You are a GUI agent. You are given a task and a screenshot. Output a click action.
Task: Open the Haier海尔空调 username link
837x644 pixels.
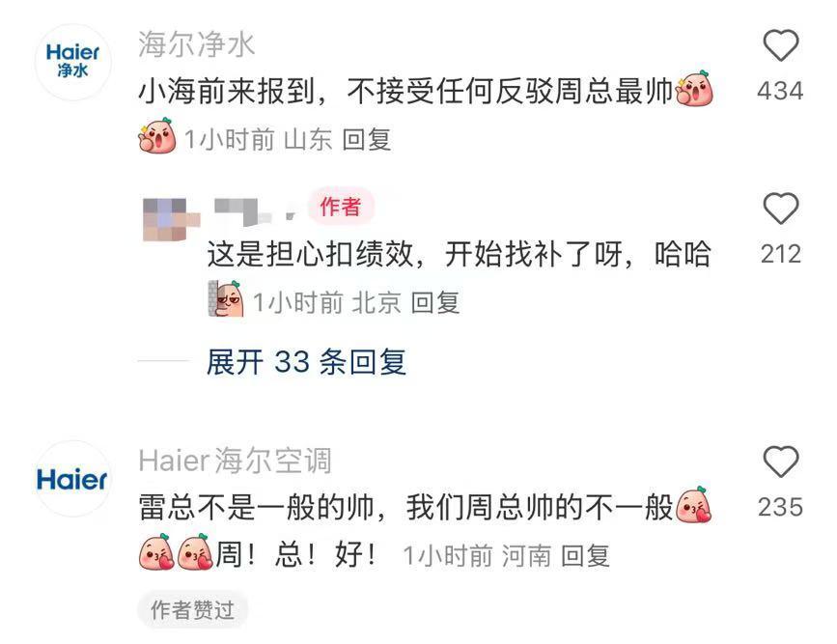[x=235, y=461]
